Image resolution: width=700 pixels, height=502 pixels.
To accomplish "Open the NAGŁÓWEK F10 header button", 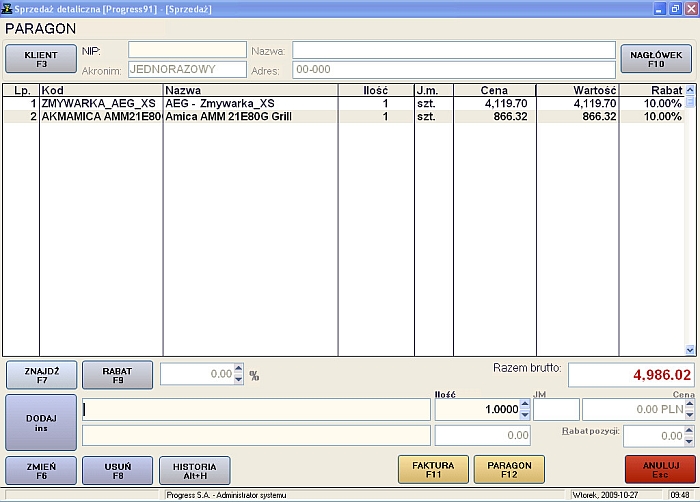I will tap(656, 59).
